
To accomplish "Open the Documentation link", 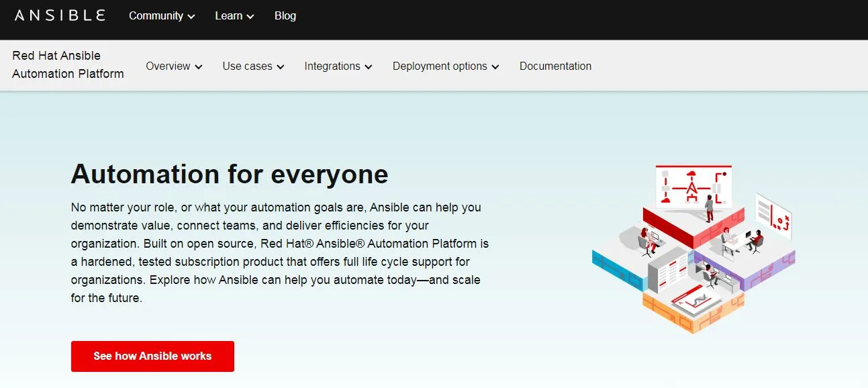I will pyautogui.click(x=555, y=66).
